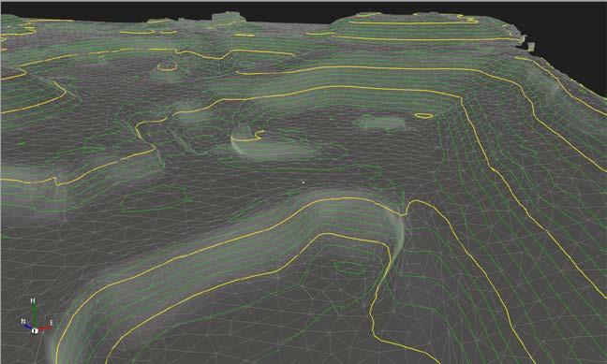
Task: Select the small closed yellow contour loop
Action: (424, 115)
